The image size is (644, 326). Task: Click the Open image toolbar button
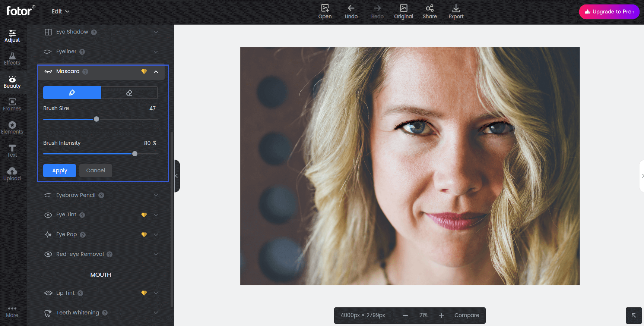pos(325,12)
